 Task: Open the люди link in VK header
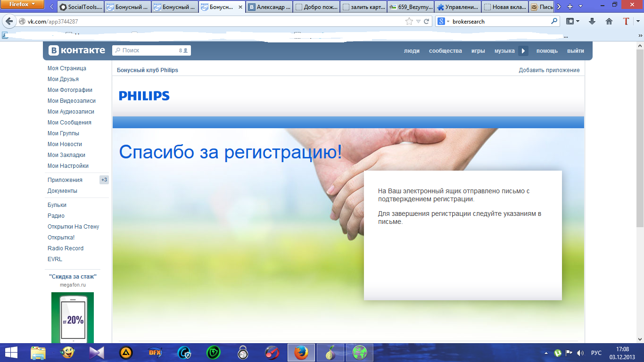pyautogui.click(x=412, y=51)
